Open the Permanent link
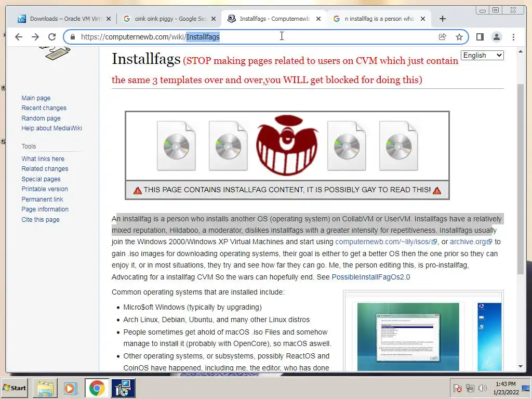This screenshot has width=532, height=399. point(43,199)
